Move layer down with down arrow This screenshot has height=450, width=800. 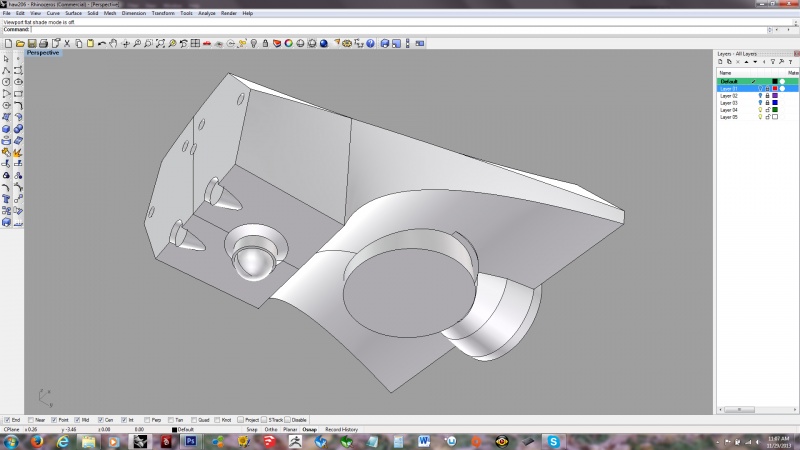[x=755, y=62]
